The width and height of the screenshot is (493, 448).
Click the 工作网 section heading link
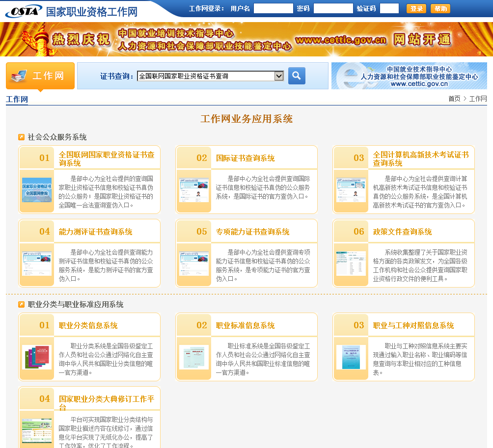tap(17, 99)
